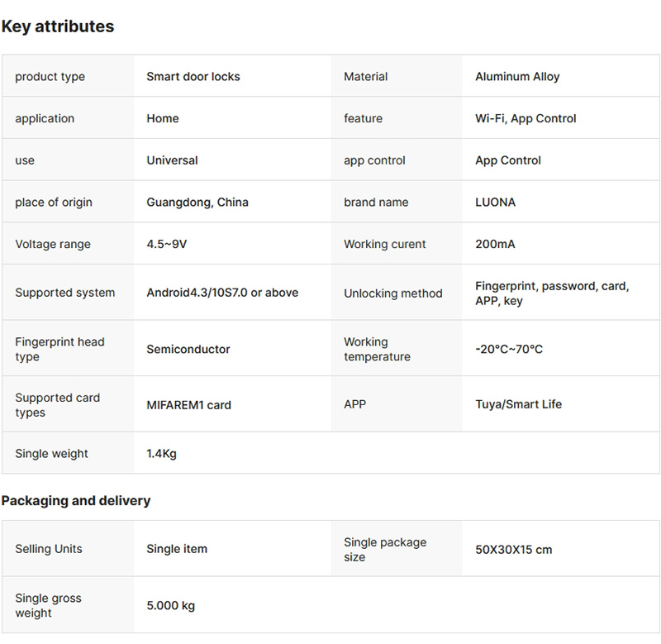Click the 200mA working current value

[x=495, y=245]
